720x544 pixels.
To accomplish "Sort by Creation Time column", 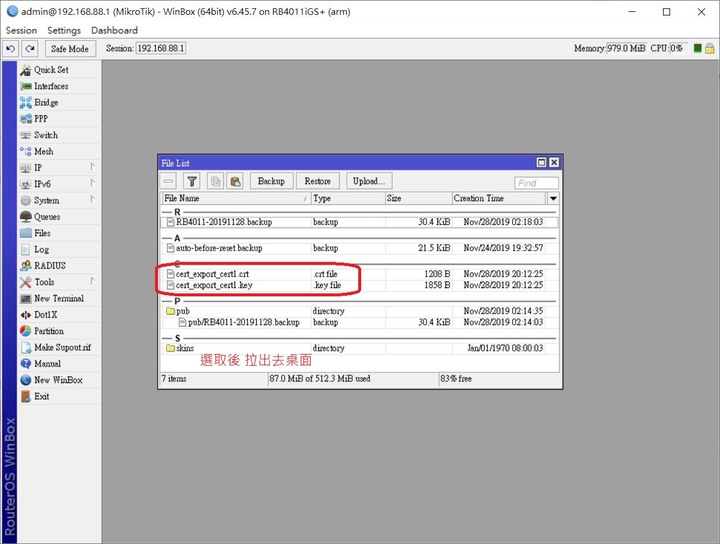I will (x=499, y=198).
